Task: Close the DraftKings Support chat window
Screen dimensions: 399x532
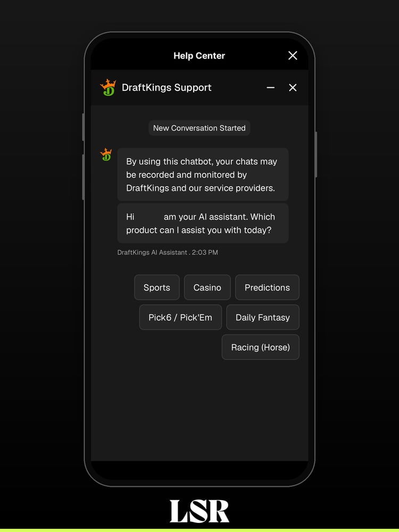Action: [x=293, y=88]
